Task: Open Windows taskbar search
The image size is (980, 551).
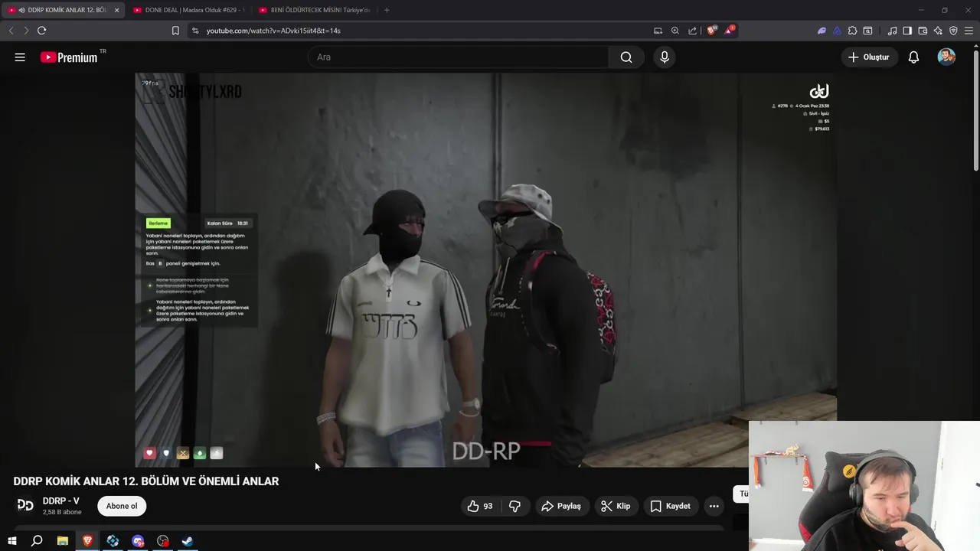Action: (x=37, y=541)
